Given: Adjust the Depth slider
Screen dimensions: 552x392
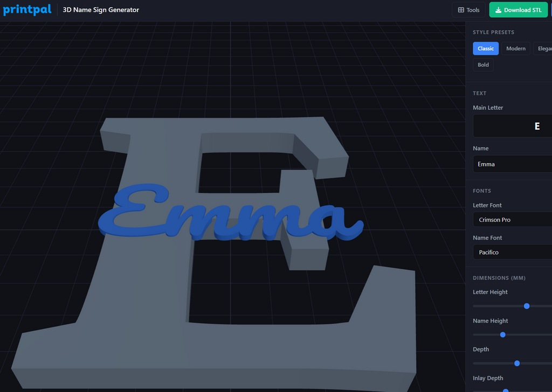Looking at the screenshot, I should pyautogui.click(x=517, y=363).
